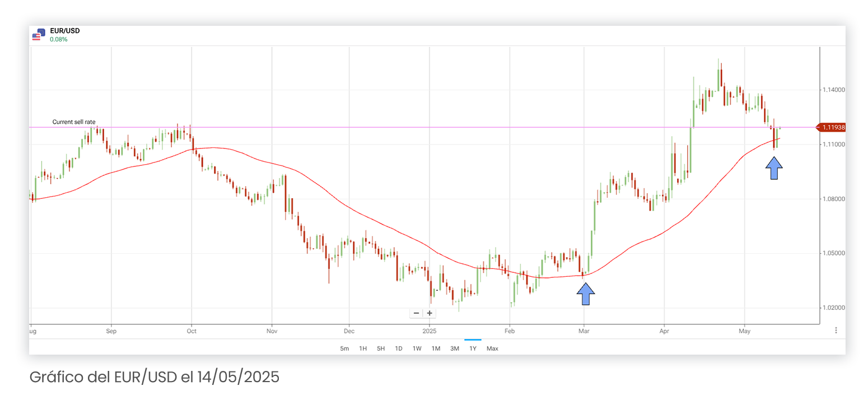Image resolution: width=868 pixels, height=395 pixels.
Task: Click the 0.08% change value
Action: tap(59, 39)
